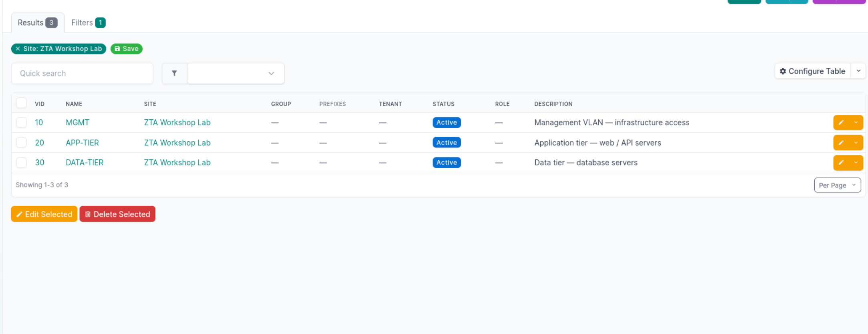Sort by the ROLE column header

502,104
